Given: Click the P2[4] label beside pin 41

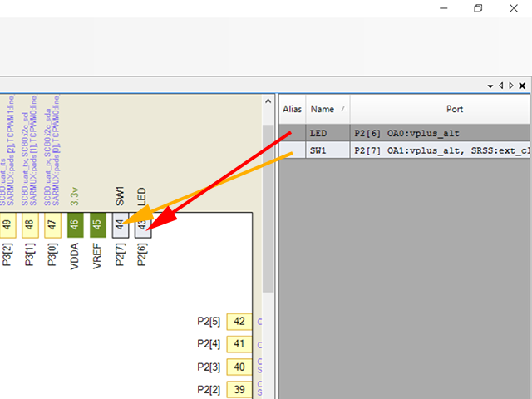Looking at the screenshot, I should tap(209, 344).
